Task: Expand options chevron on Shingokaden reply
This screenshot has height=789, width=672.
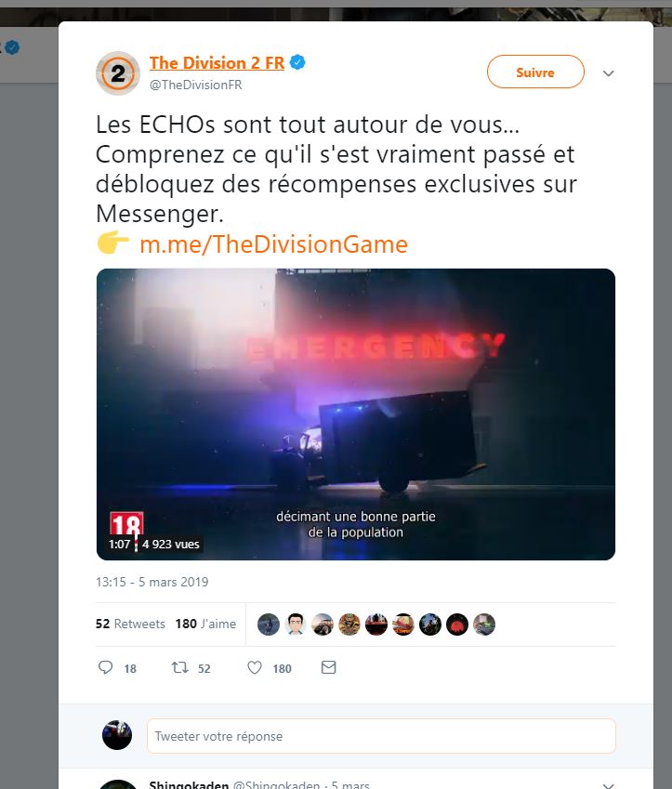Action: point(609,785)
